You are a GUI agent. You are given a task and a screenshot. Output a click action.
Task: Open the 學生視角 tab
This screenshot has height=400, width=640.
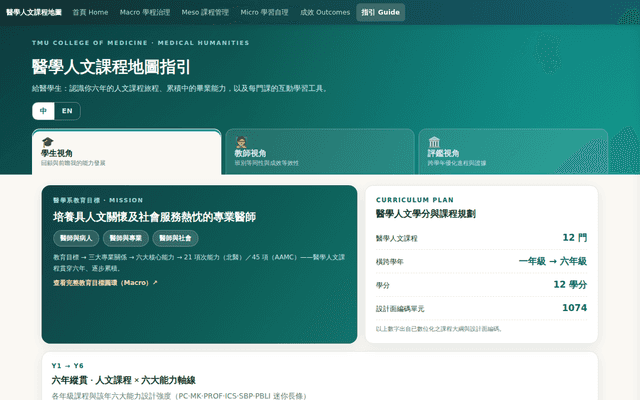coord(127,152)
